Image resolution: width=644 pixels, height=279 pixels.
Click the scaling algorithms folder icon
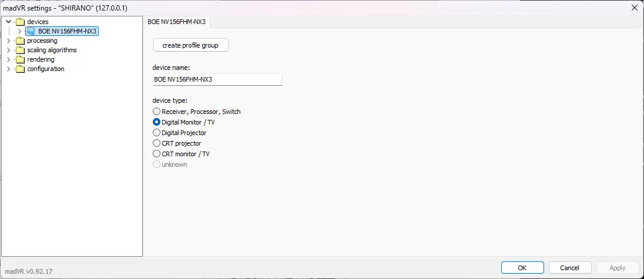tap(21, 50)
